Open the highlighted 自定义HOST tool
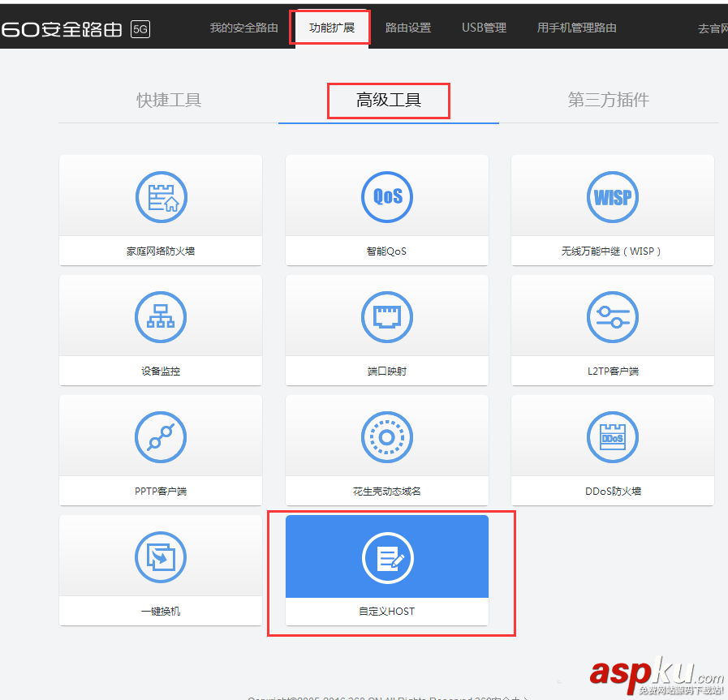728x700 pixels. pyautogui.click(x=386, y=569)
